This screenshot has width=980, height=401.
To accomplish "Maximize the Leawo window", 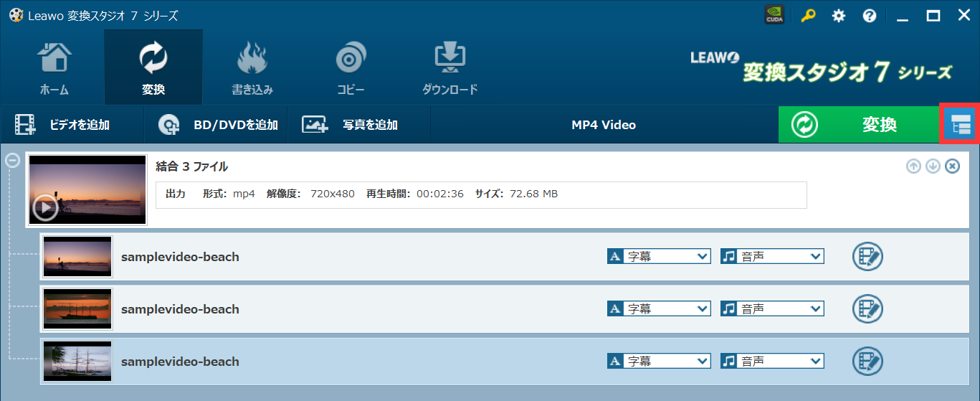I will [933, 15].
